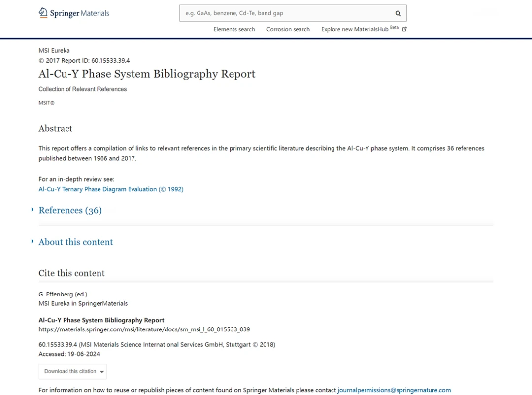Click the References (36) heading text
Screen dimensions: 532x395
(x=70, y=210)
